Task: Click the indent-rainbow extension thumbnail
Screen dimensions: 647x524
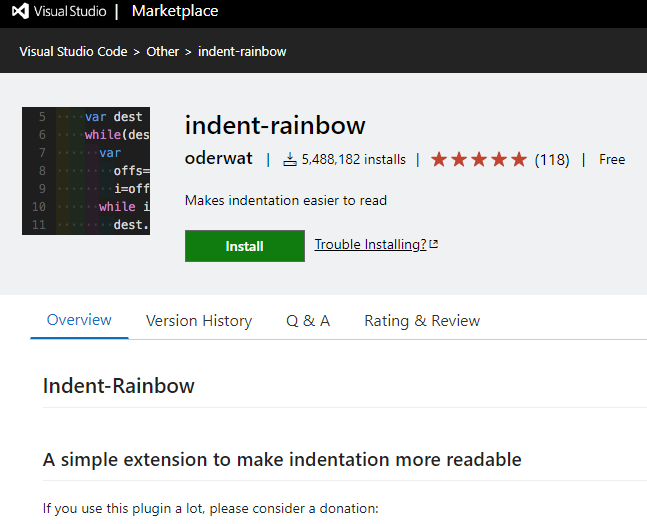Action: tap(86, 171)
